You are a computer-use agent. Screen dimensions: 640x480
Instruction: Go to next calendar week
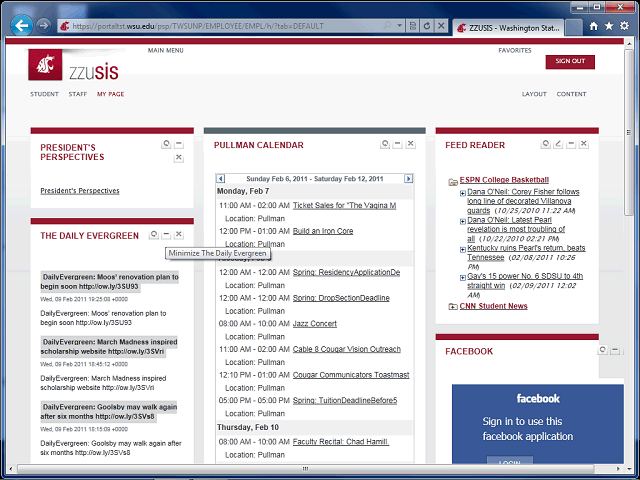point(408,179)
